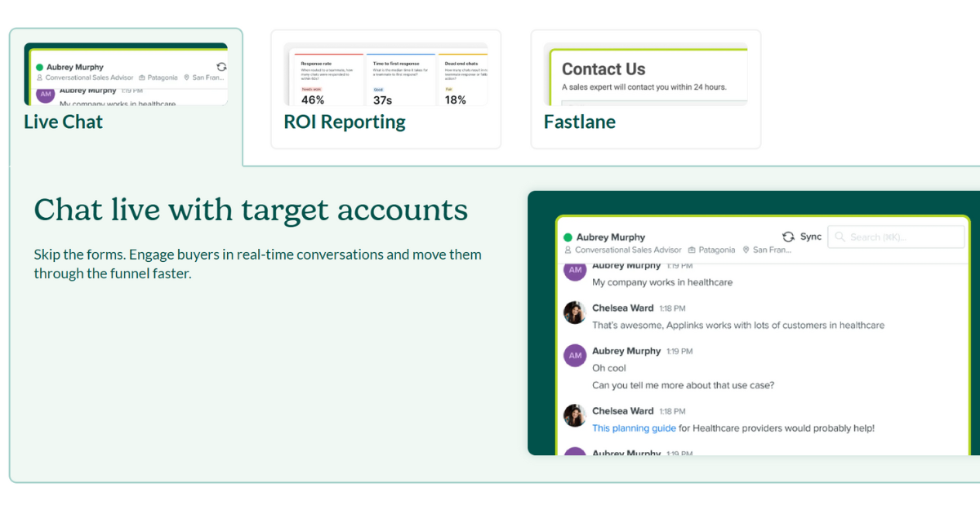980x514 pixels.
Task: Click the 'Chat live with target accounts' heading
Action: coord(251,210)
